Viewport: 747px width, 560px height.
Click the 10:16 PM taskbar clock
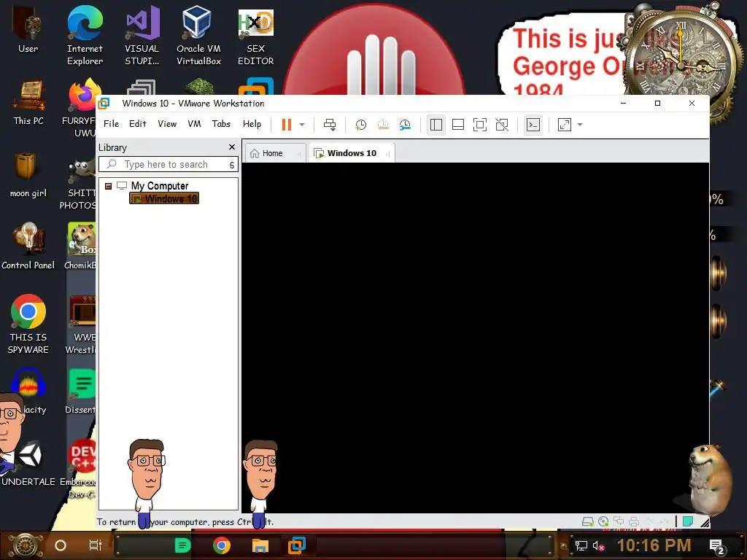pyautogui.click(x=654, y=545)
